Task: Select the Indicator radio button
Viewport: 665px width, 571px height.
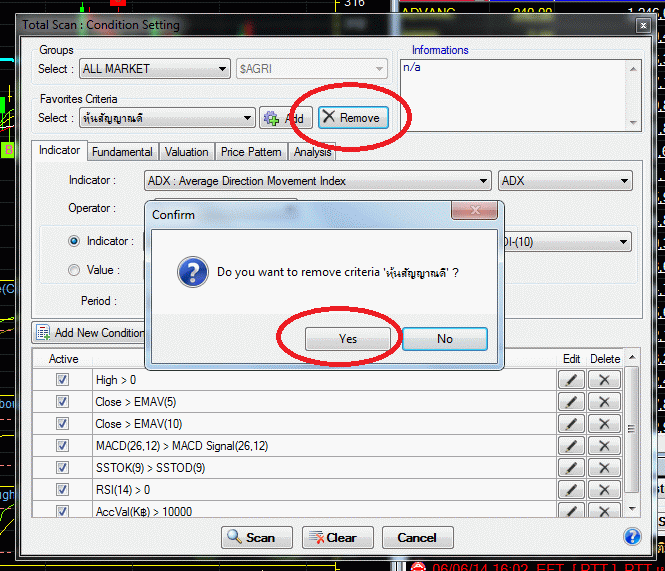Action: point(74,241)
